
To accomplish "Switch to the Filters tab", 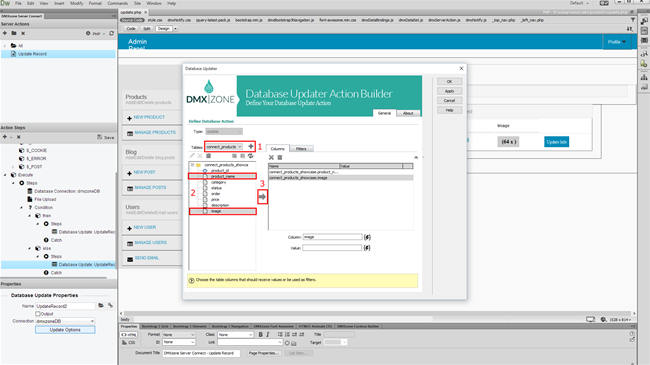I will click(301, 148).
